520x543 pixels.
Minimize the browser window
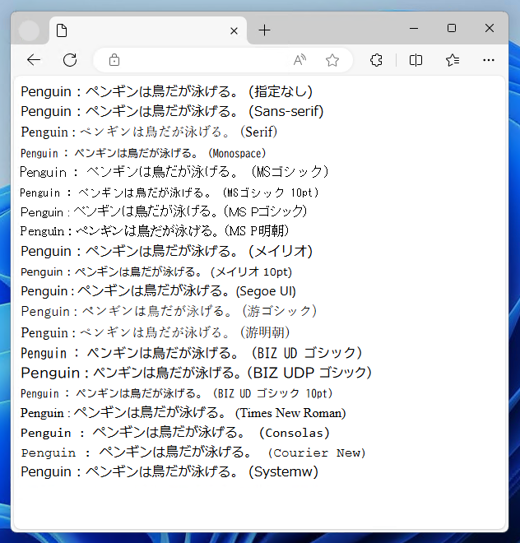[414, 28]
